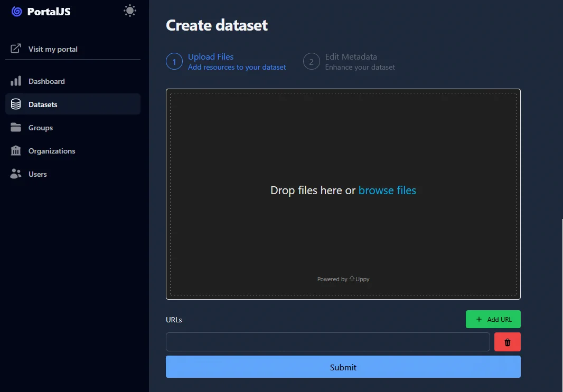Click the Users icon in the sidebar
The image size is (563, 392).
pos(15,174)
